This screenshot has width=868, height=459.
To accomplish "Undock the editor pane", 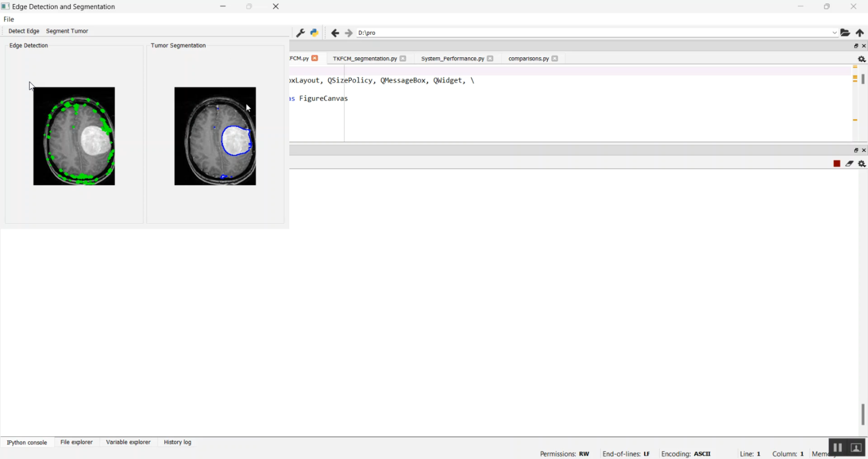I will [856, 46].
